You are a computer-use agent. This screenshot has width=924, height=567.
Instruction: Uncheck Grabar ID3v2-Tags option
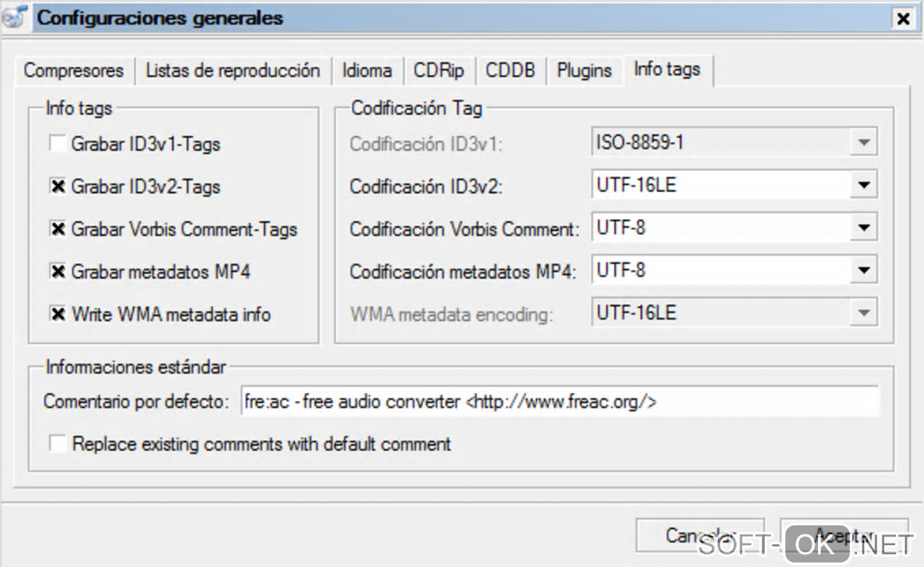tap(58, 187)
